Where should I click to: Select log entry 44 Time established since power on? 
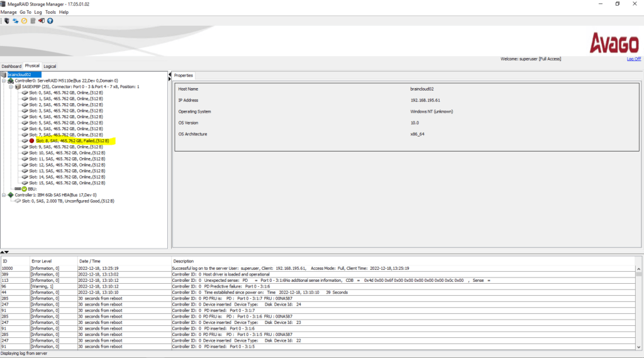point(318,293)
